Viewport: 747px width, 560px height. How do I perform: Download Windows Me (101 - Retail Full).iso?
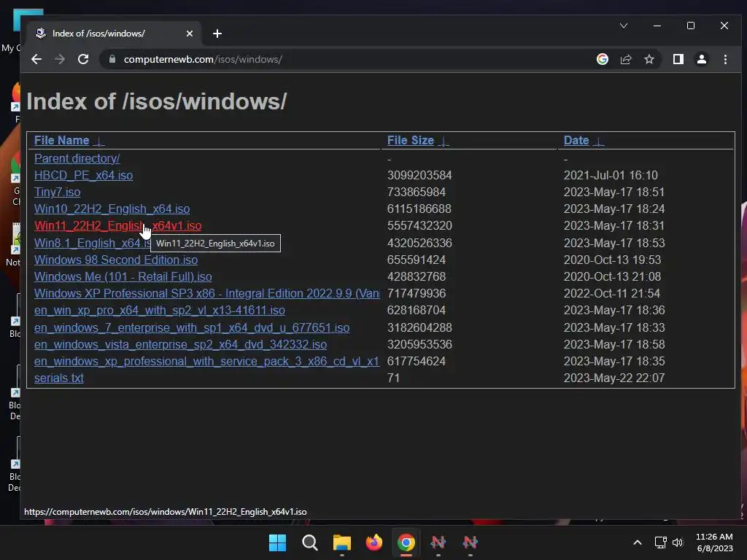123,276
